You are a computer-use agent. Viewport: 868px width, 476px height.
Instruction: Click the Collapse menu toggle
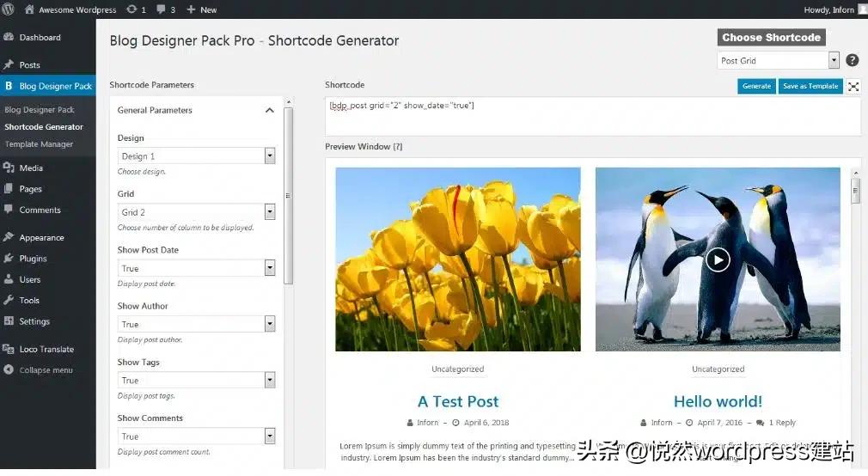pyautogui.click(x=45, y=370)
